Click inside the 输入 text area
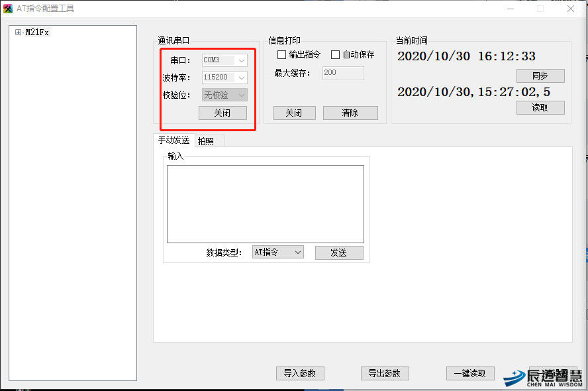The image size is (588, 391). [x=265, y=204]
